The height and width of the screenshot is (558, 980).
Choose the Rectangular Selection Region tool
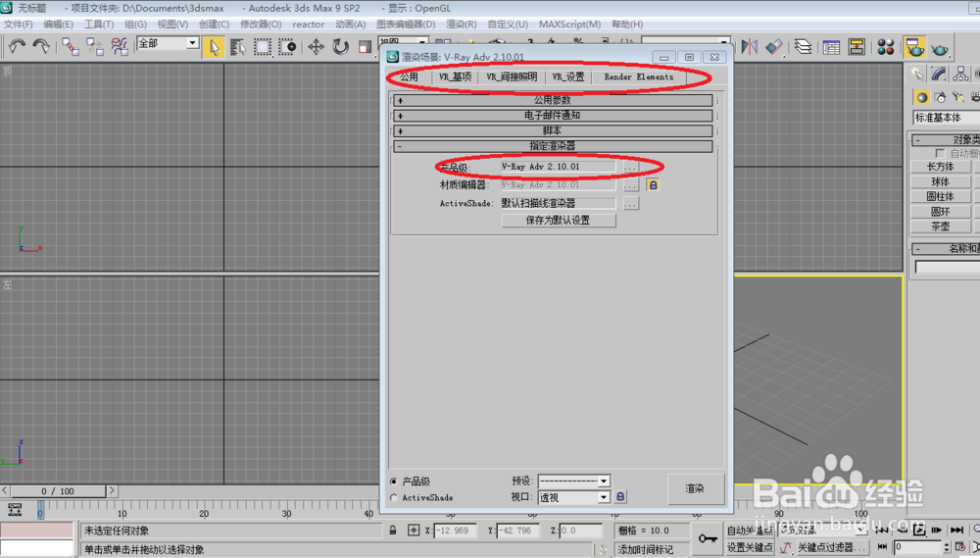(x=262, y=47)
